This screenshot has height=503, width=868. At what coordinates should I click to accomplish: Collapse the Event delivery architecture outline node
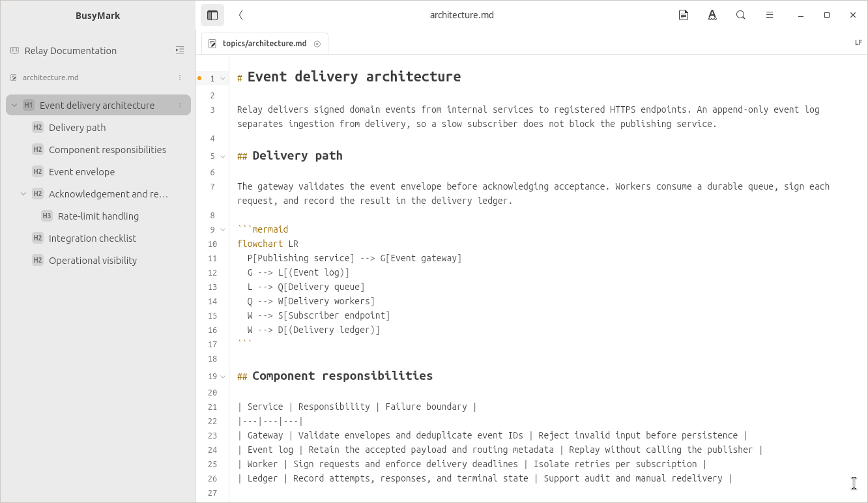tap(14, 105)
